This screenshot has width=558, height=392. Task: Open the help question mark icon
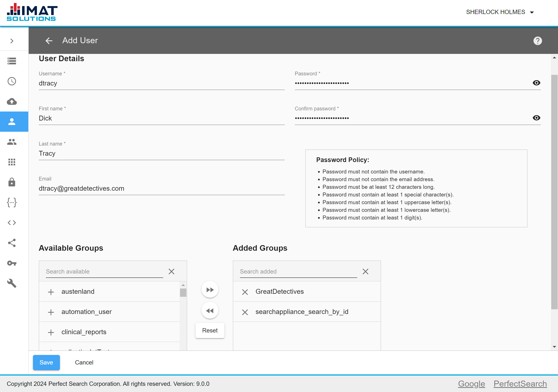538,41
